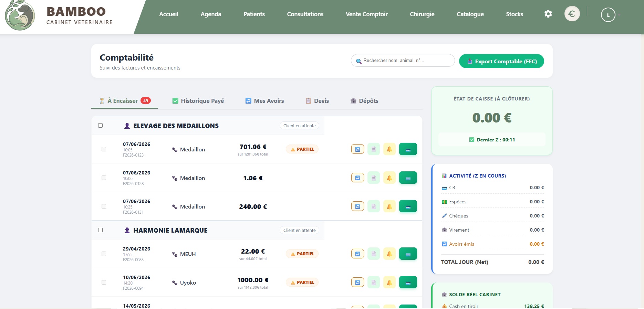Send a bell reminder for invoice F2026-0123
The image size is (644, 309).
pos(389,149)
